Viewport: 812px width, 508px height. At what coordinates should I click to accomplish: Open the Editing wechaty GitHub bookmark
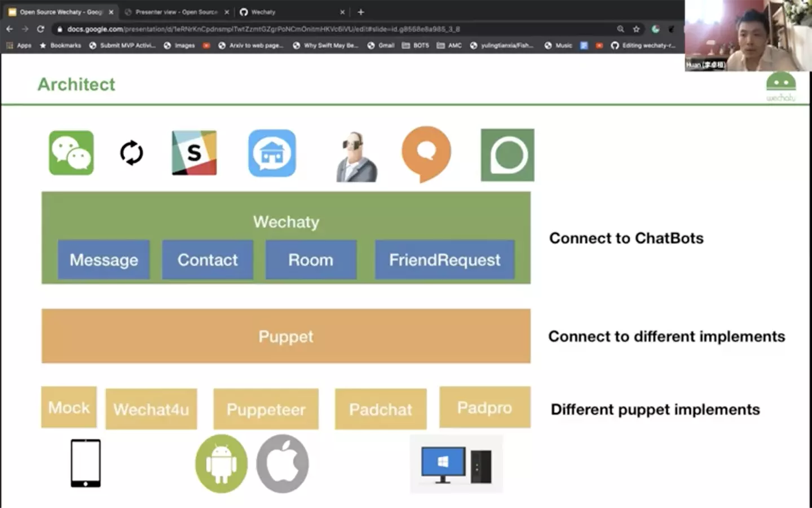643,45
